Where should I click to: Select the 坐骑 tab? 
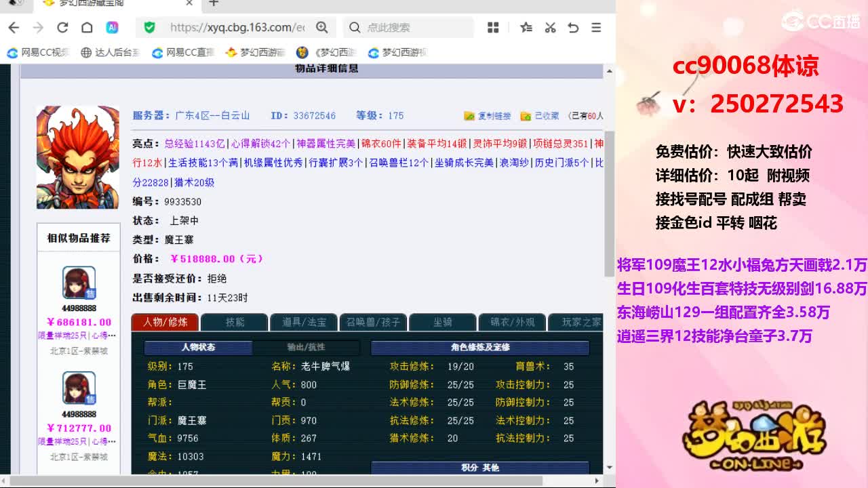442,323
